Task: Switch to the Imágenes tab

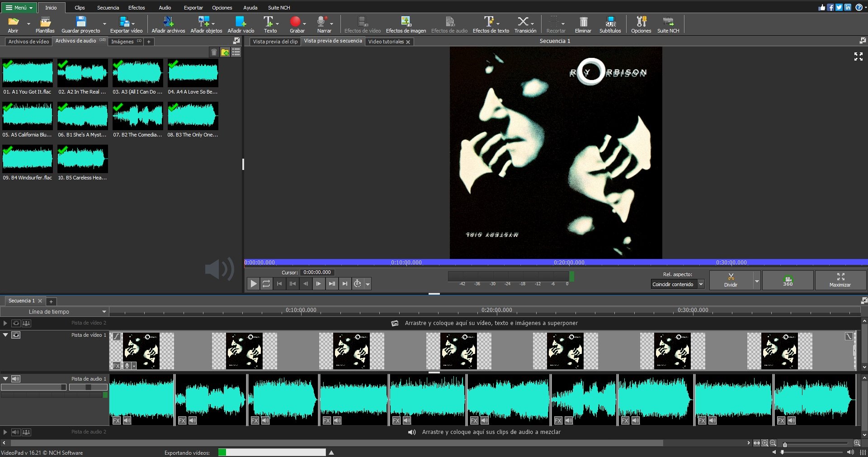Action: click(x=127, y=42)
